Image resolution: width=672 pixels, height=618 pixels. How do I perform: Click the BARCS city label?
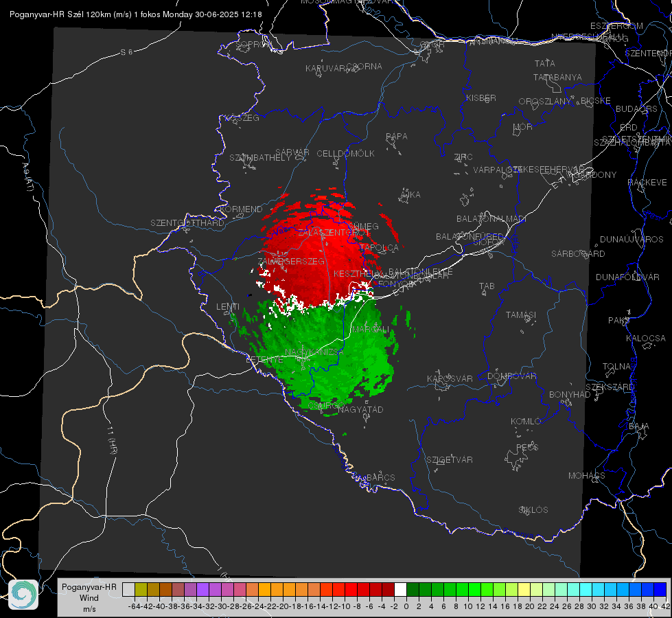[380, 477]
